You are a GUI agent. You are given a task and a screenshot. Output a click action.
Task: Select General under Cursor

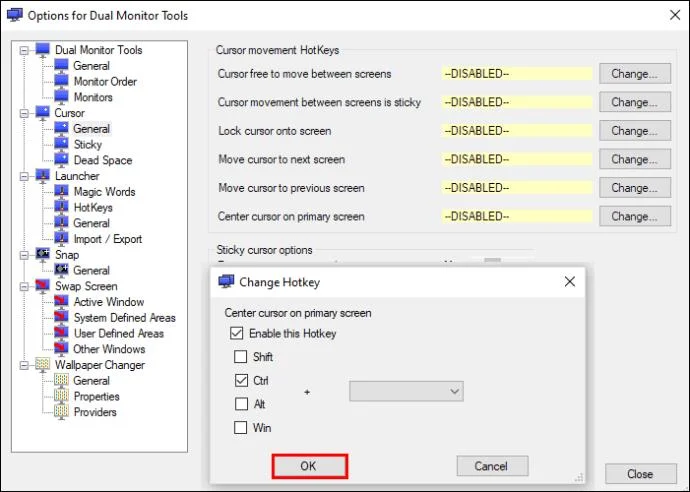(91, 129)
